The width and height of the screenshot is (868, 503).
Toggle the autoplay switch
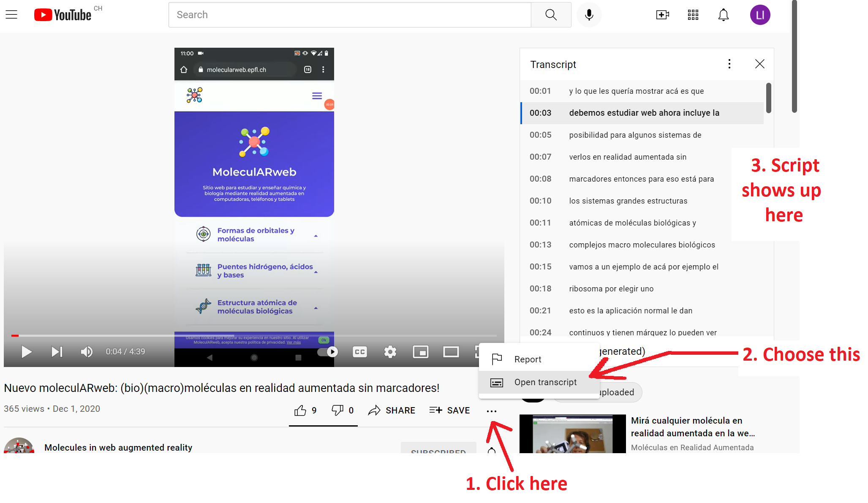(x=328, y=351)
